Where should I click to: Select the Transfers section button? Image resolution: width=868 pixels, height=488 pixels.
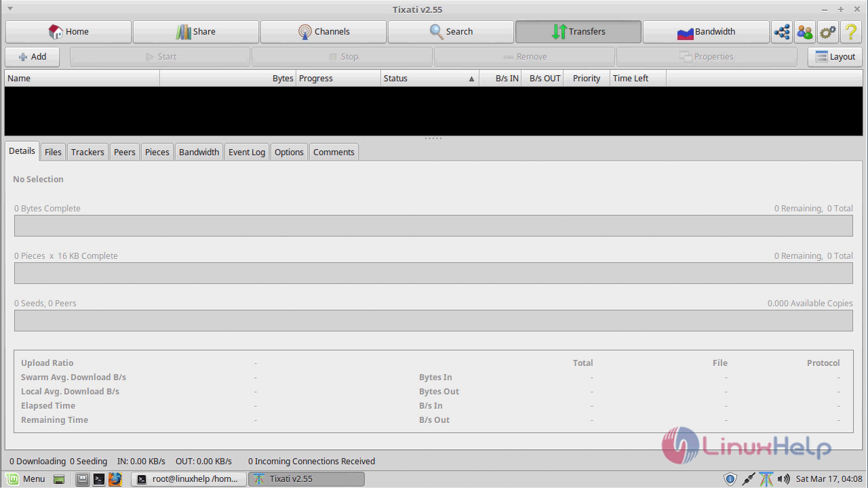(x=578, y=32)
